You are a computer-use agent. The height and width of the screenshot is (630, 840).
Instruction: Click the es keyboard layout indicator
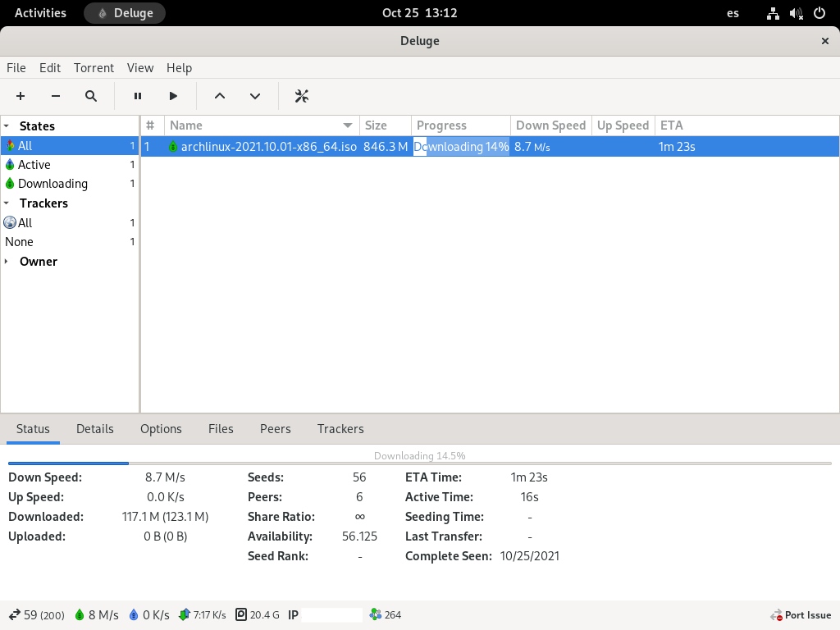pyautogui.click(x=733, y=13)
